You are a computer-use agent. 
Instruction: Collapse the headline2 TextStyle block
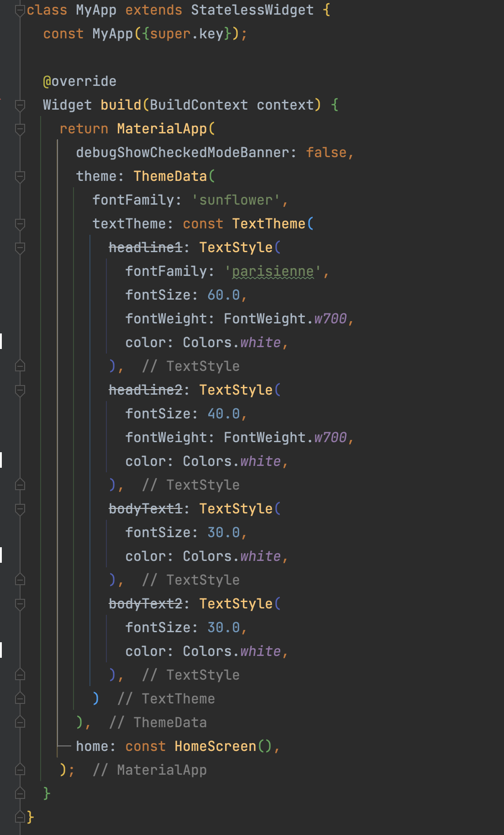coord(20,391)
